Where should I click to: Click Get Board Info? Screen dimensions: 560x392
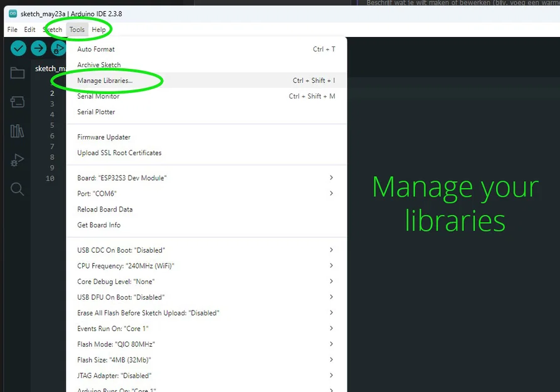click(206, 225)
